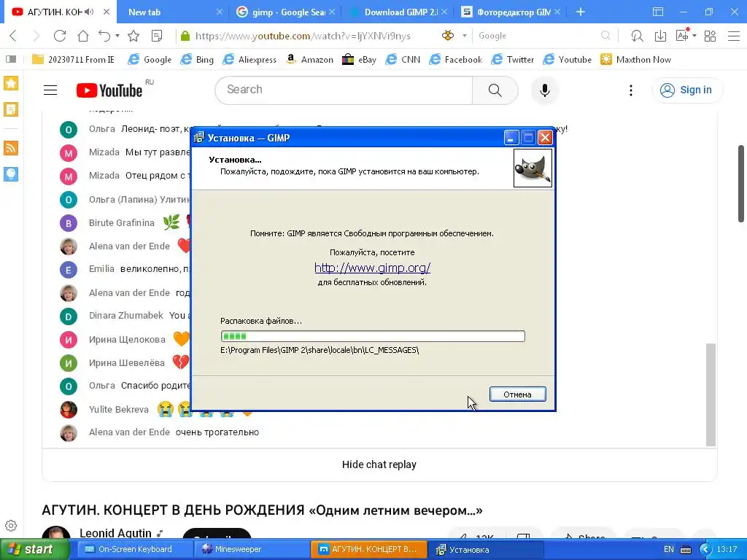Screen dimensions: 747x560
Task: Click the page vertical scrollbar
Action: pyautogui.click(x=741, y=183)
